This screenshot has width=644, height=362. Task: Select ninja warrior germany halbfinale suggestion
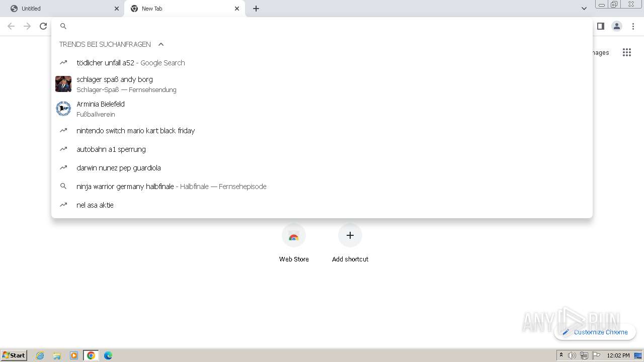coord(322,187)
